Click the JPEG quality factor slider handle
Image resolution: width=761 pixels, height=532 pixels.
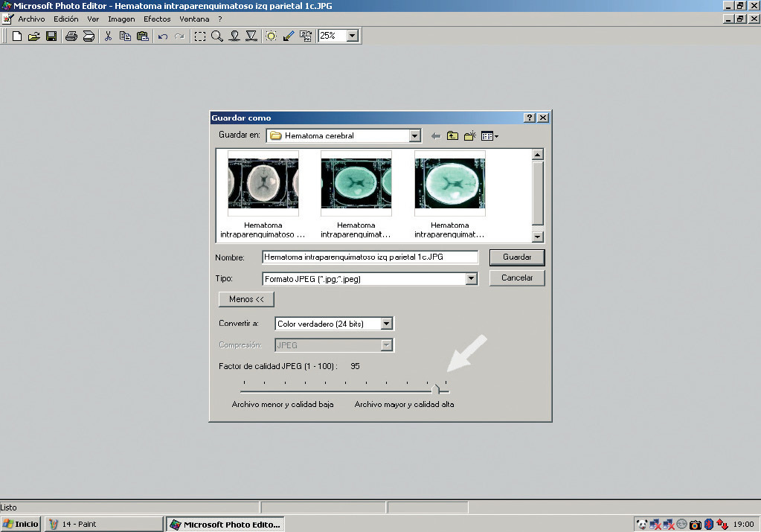[437, 388]
